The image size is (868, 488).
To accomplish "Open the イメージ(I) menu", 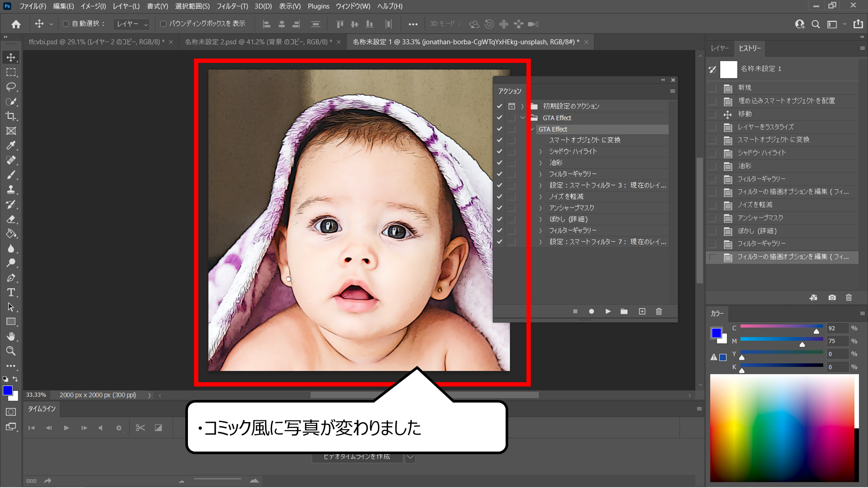I will tap(93, 6).
